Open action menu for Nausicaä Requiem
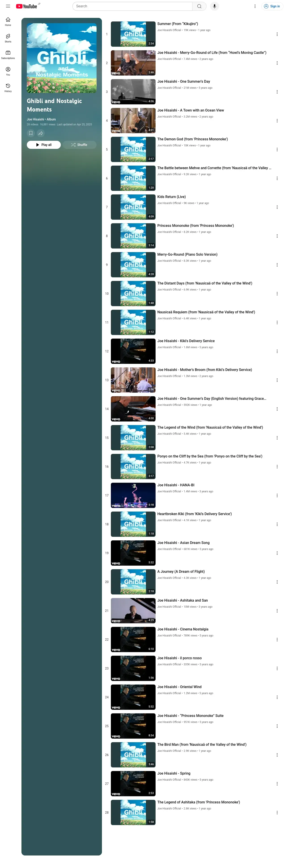287x868 pixels. click(x=277, y=322)
